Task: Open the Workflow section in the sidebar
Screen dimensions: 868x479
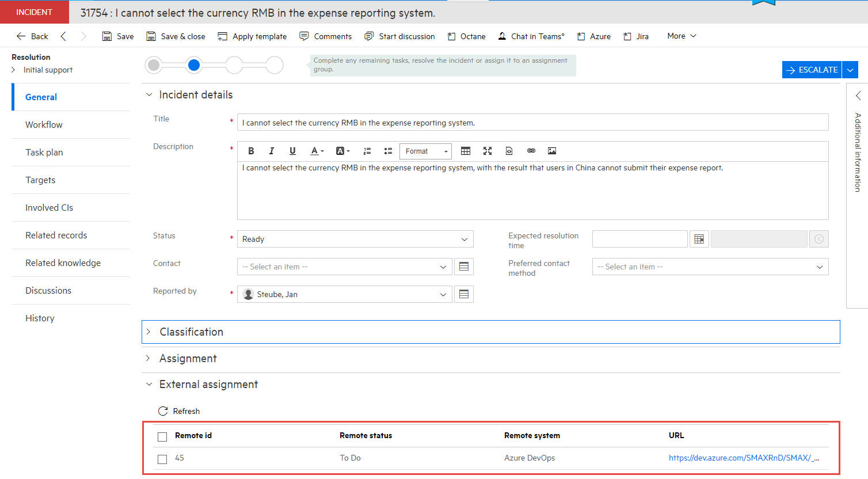Action: tap(44, 124)
